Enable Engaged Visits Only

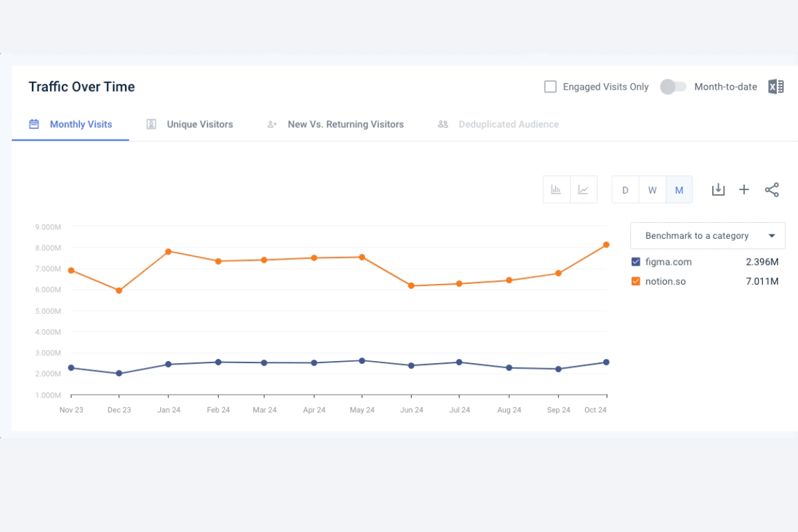[550, 86]
